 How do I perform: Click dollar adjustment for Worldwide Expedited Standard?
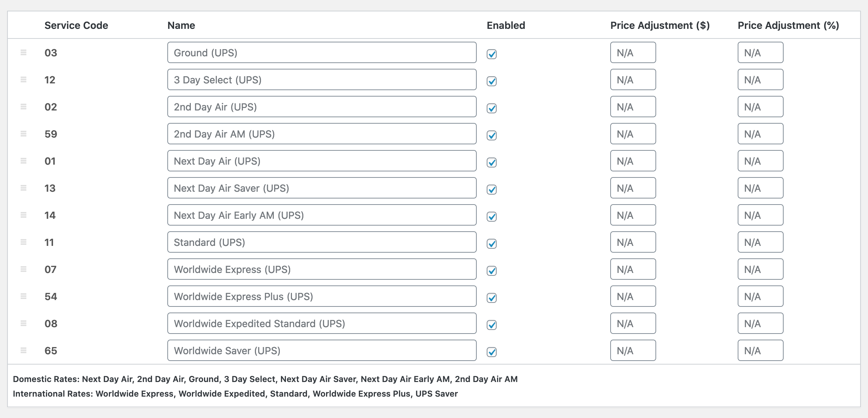click(x=633, y=324)
